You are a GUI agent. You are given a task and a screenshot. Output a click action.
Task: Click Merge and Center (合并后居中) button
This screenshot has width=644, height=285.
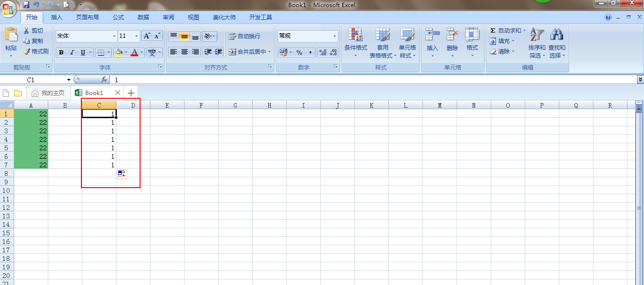pos(249,52)
